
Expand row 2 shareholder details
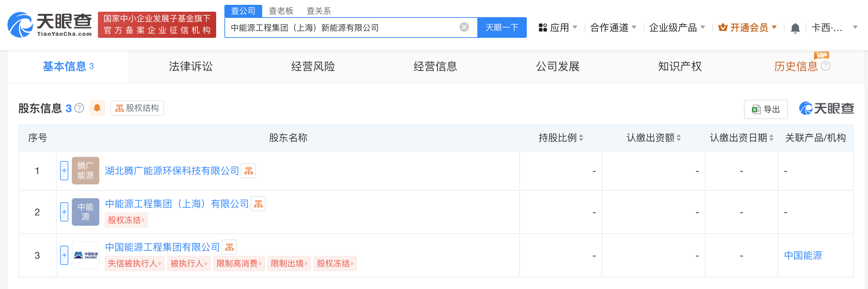click(64, 212)
